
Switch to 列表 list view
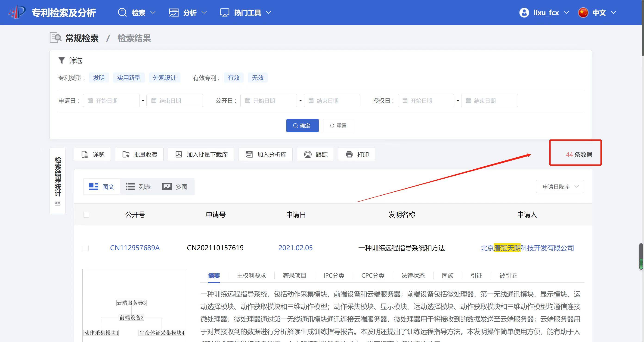tap(138, 187)
